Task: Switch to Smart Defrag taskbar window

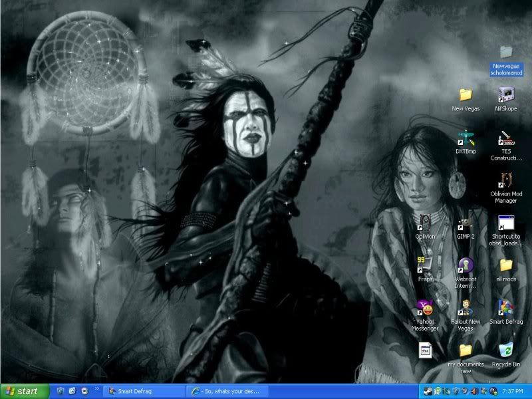Action: [143, 391]
